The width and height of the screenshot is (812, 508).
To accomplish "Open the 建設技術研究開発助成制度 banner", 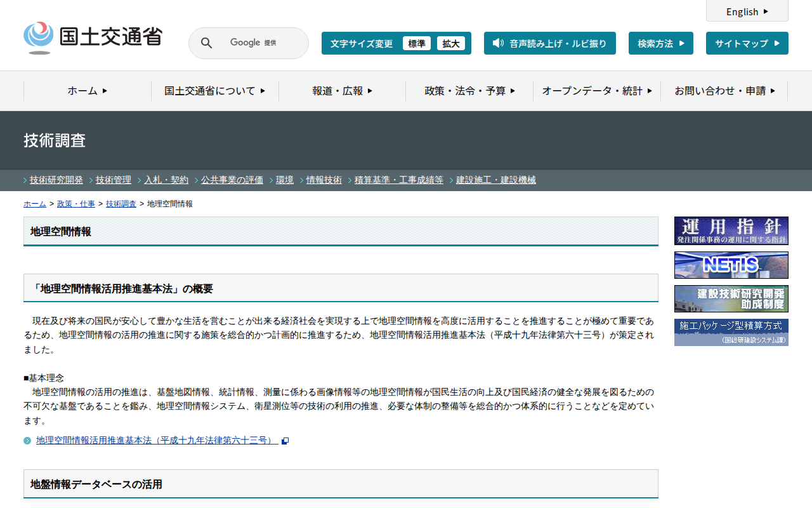I will coord(731,298).
